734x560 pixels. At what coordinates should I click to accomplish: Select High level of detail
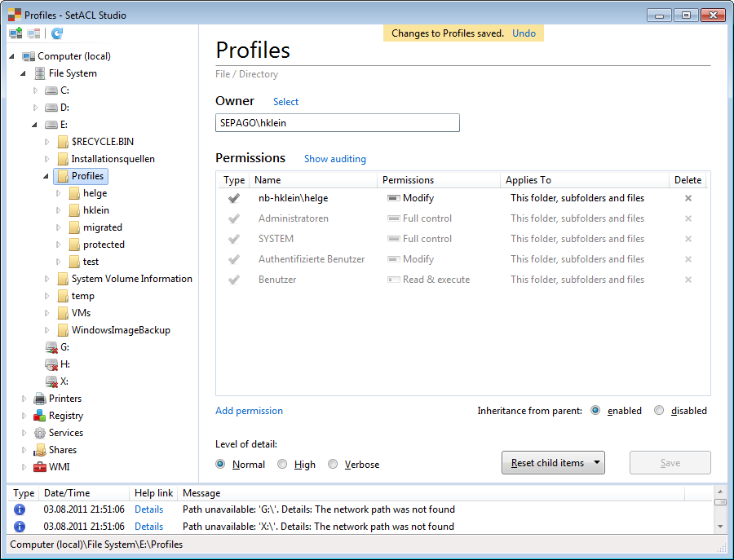point(282,464)
